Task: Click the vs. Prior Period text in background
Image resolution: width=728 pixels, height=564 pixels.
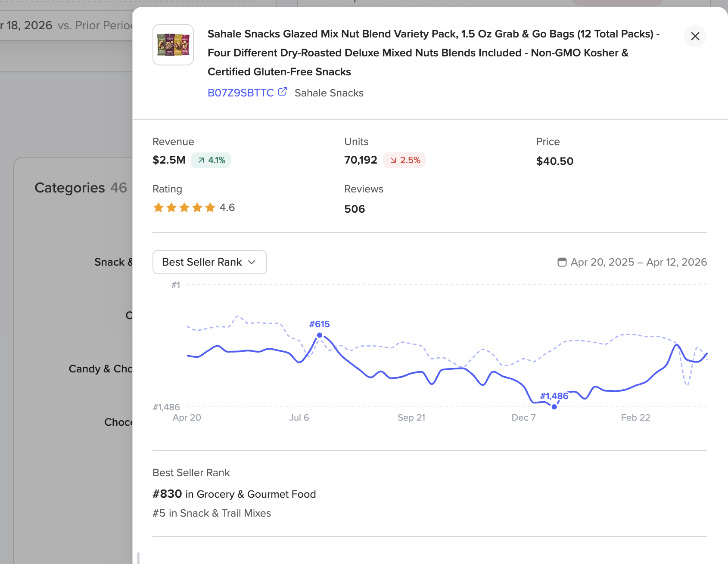Action: click(x=95, y=25)
